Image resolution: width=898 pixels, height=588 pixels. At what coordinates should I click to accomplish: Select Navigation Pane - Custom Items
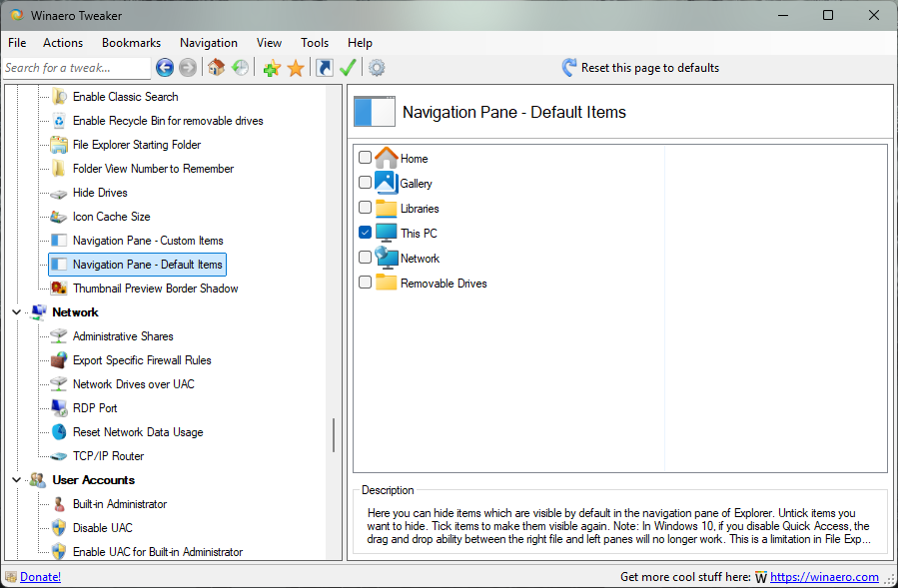148,241
